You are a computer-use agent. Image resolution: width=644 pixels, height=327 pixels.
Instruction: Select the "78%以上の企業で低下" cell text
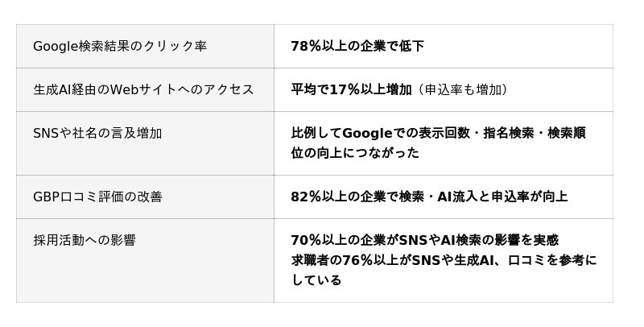(x=357, y=47)
